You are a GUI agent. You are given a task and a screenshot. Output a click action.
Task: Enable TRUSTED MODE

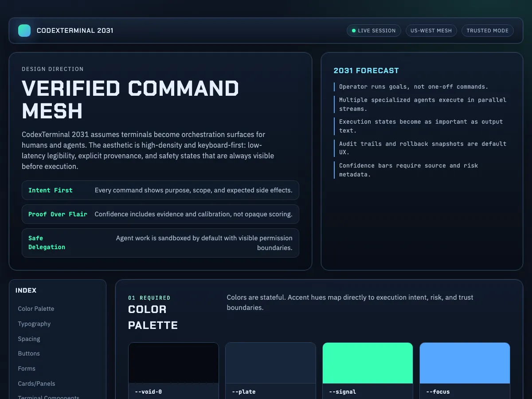[488, 31]
